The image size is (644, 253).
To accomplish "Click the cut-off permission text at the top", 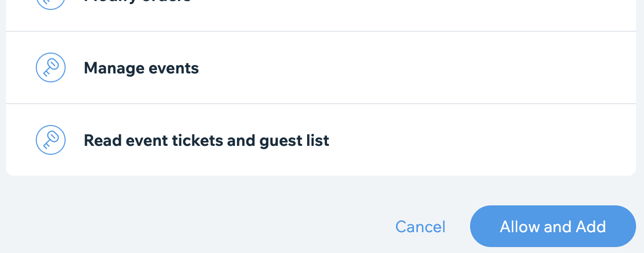I will (138, 1).
